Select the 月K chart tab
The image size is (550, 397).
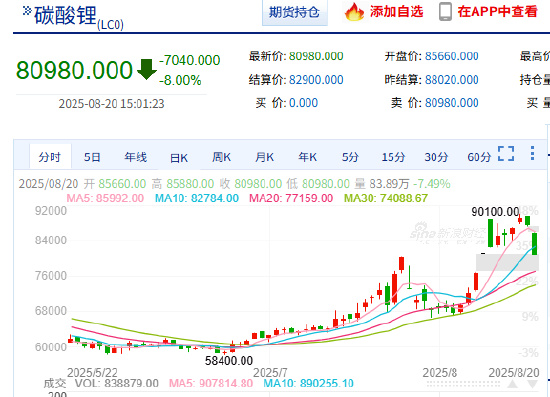click(x=264, y=157)
